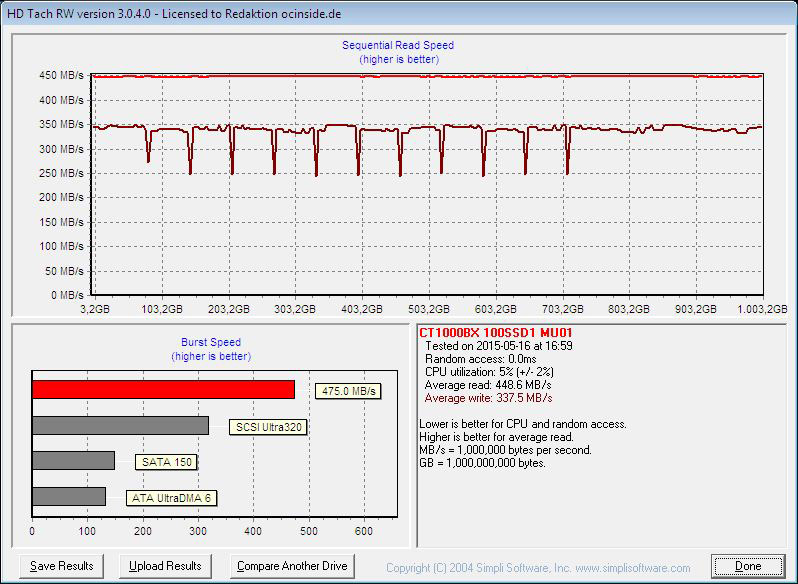Click the 'GB = 1,000,000,000 bytes.' note

tap(482, 463)
